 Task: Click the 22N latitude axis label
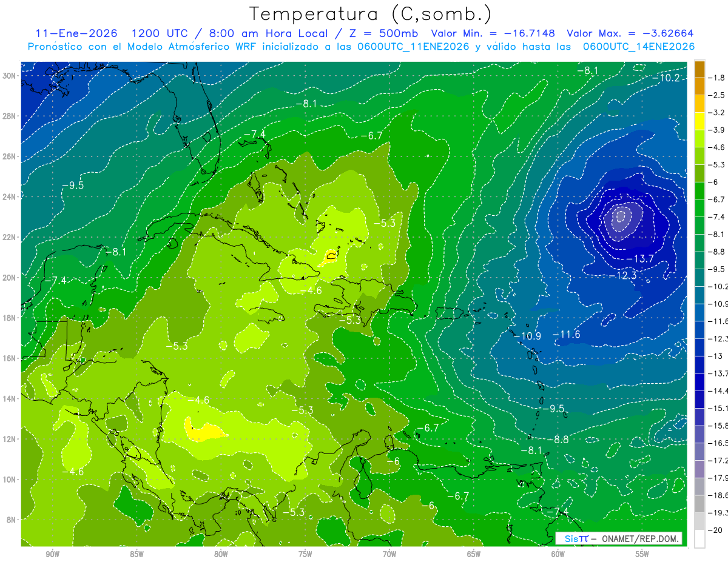pyautogui.click(x=10, y=237)
